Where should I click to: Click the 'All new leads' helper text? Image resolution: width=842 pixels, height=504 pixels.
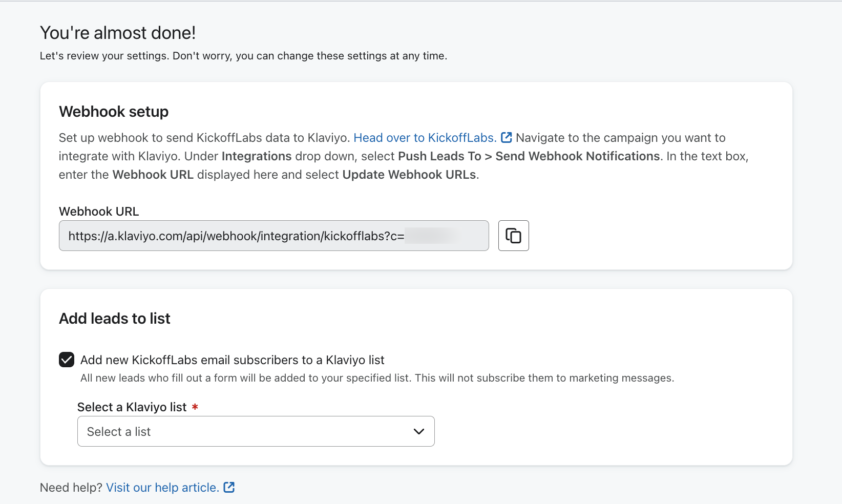(376, 378)
